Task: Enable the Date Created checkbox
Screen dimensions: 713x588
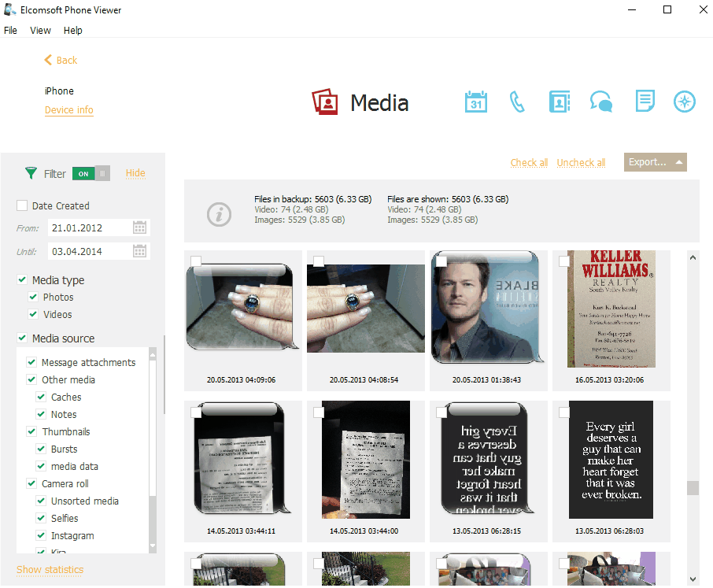Action: tap(22, 206)
